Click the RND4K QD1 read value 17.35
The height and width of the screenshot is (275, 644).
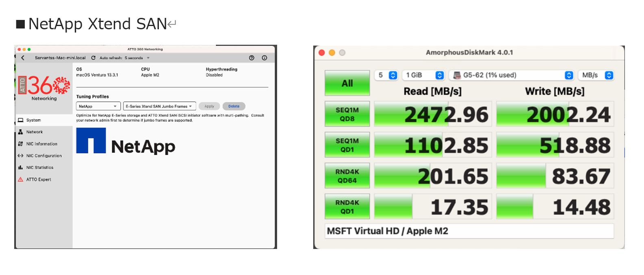(433, 207)
